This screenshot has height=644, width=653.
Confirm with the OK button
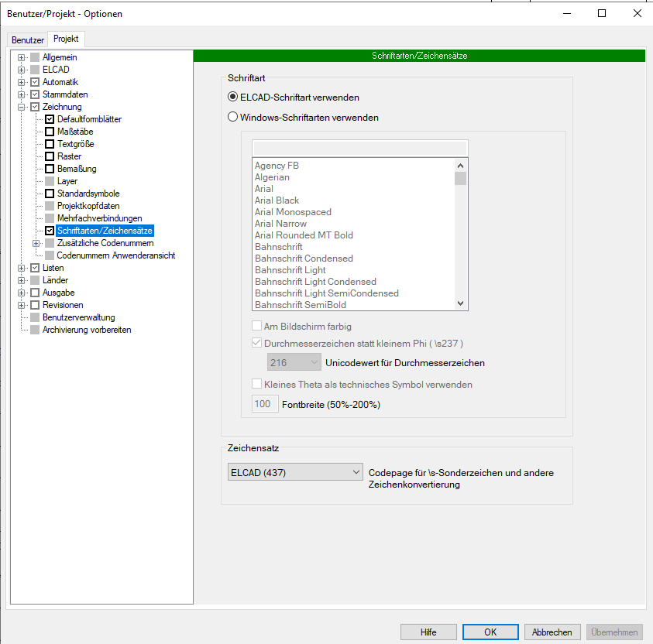pos(490,632)
